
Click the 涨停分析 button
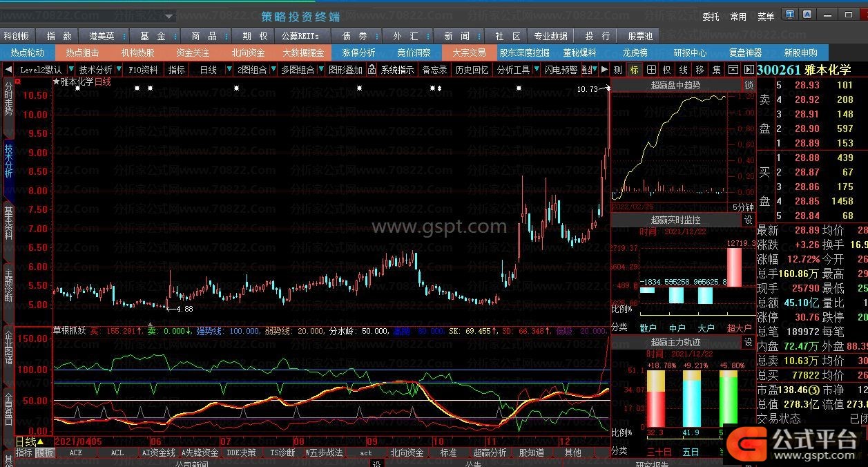[359, 53]
